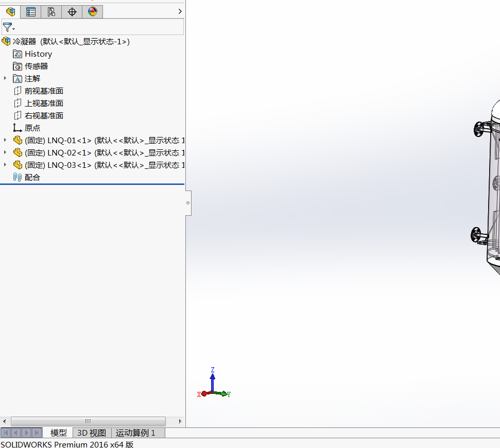Click the horizontal scrollbar's right arrow
Image resolution: width=500 pixels, height=448 pixels.
pos(180,421)
